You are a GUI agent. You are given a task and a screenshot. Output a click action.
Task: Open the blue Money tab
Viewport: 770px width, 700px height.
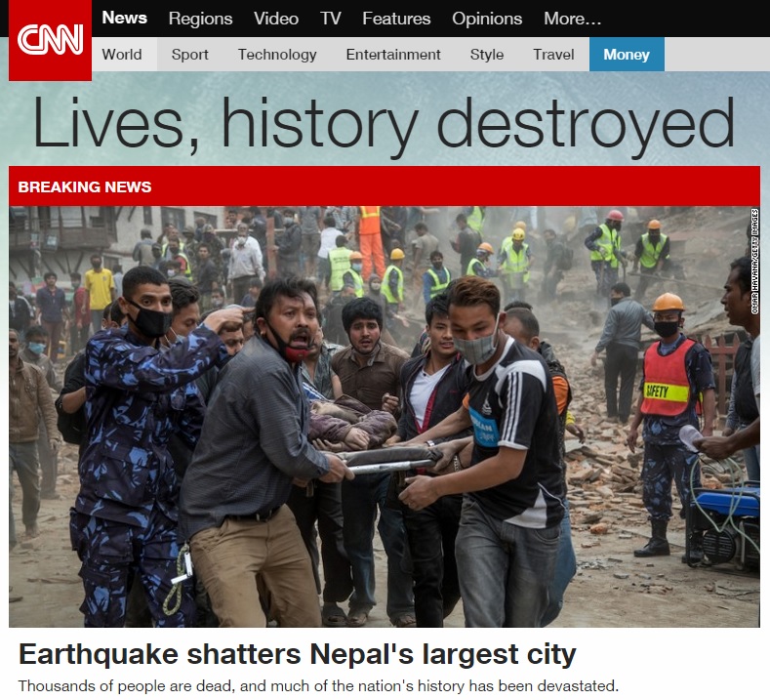click(627, 55)
